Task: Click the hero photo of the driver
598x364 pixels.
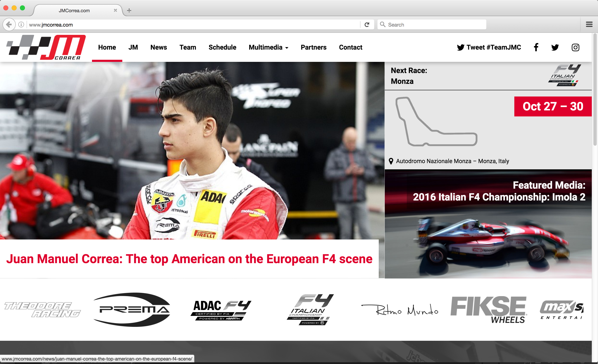Action: pos(192,151)
